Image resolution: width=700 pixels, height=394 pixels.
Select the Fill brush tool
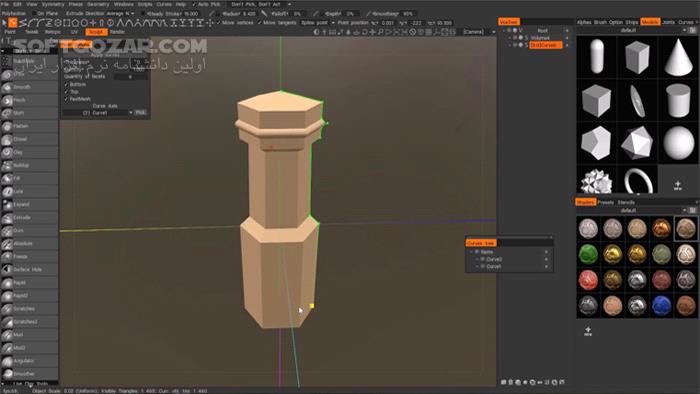pos(29,178)
